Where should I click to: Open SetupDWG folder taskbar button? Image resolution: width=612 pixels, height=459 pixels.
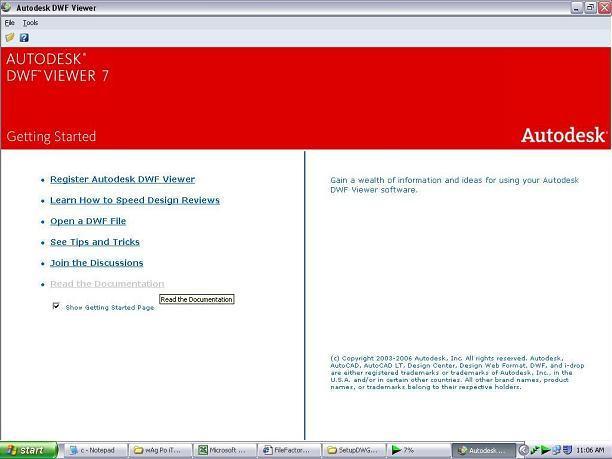point(354,450)
